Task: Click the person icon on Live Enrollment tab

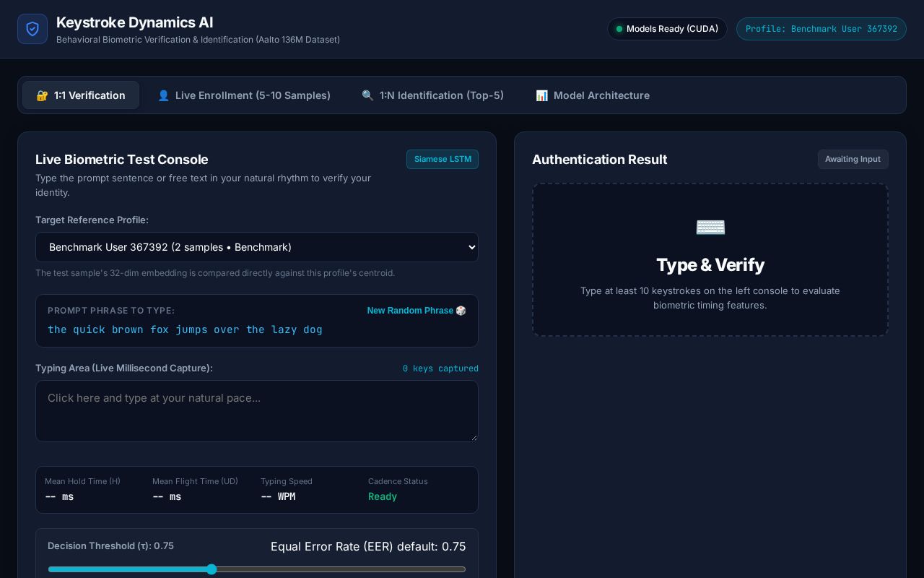Action: pyautogui.click(x=163, y=95)
